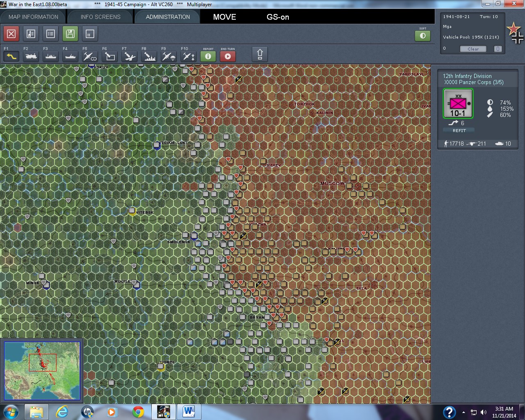Click the Vehicle Pool 195K text
525x420 pixels.
click(x=471, y=37)
